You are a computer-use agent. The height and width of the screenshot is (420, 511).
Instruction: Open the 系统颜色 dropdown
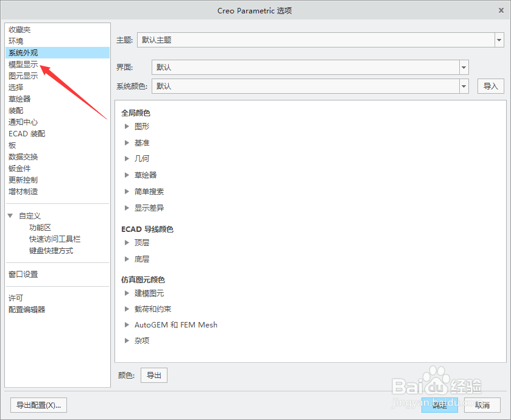tap(464, 86)
